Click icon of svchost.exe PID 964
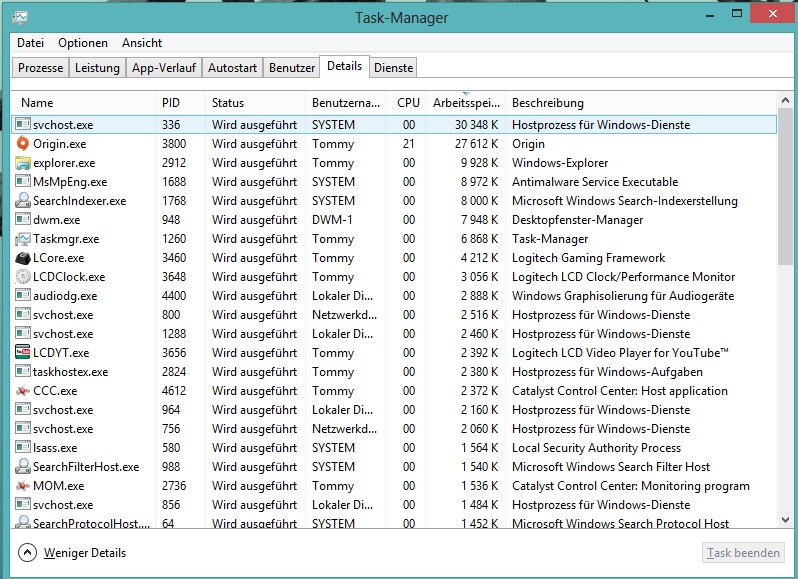Viewport: 798px width, 579px height. click(23, 410)
